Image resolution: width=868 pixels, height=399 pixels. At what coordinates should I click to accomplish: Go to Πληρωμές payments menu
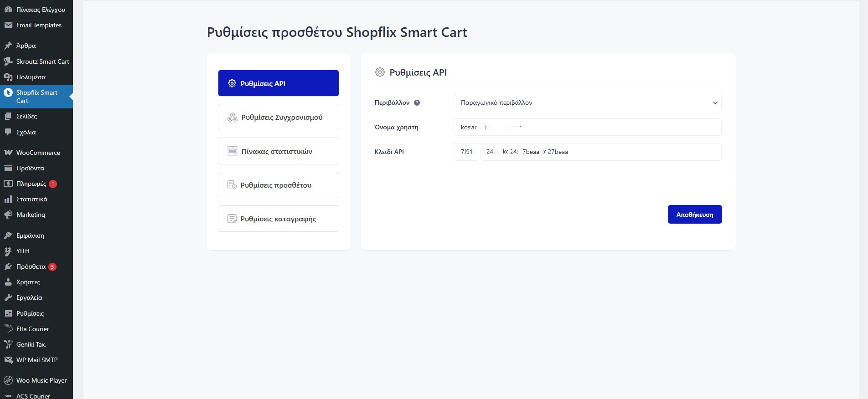[31, 184]
